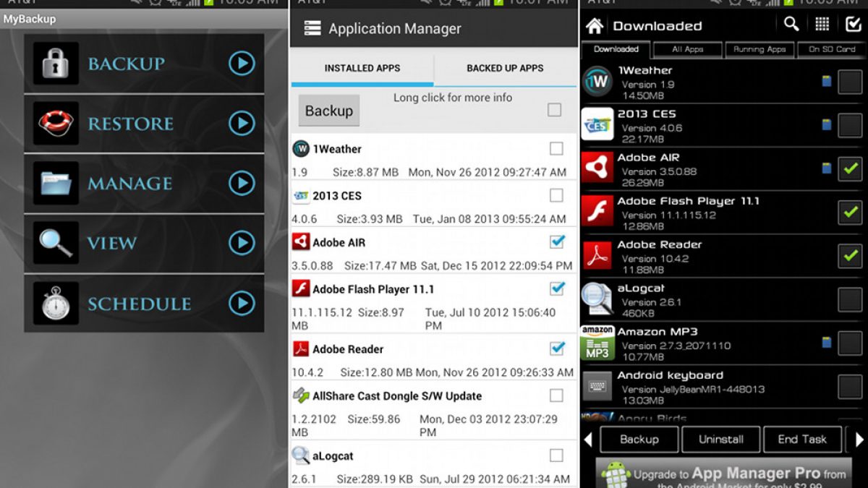Open the Manage folder icon
This screenshot has height=488, width=868.
click(56, 183)
